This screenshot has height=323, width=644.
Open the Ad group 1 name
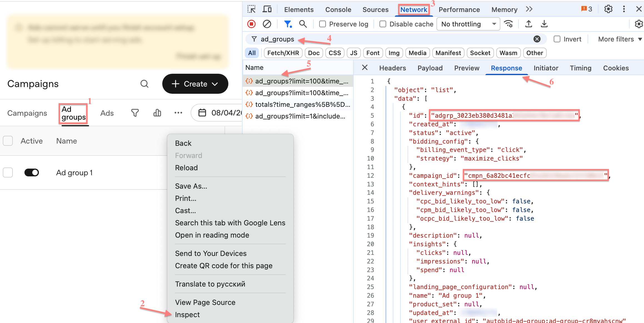click(x=74, y=173)
